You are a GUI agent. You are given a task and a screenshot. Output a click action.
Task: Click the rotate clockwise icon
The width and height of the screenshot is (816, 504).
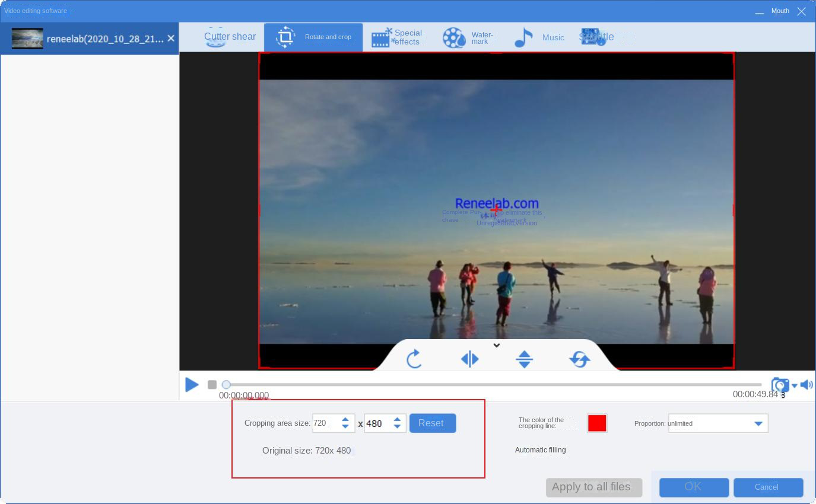[414, 359]
